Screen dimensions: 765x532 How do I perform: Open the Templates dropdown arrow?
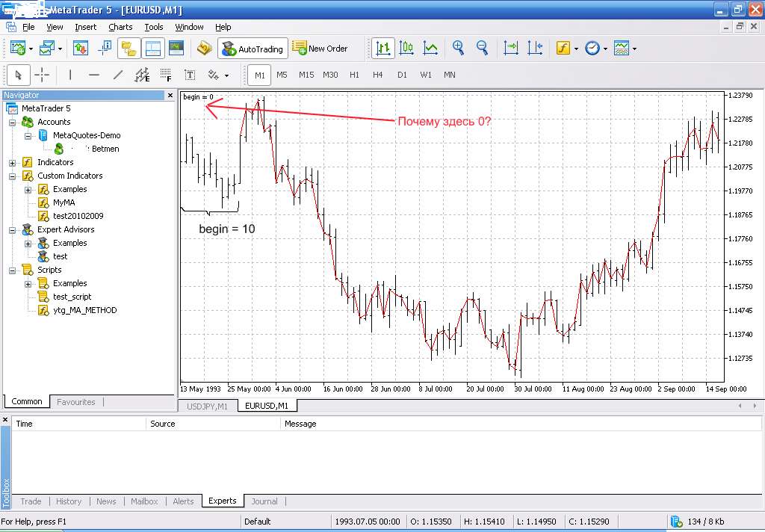point(634,49)
